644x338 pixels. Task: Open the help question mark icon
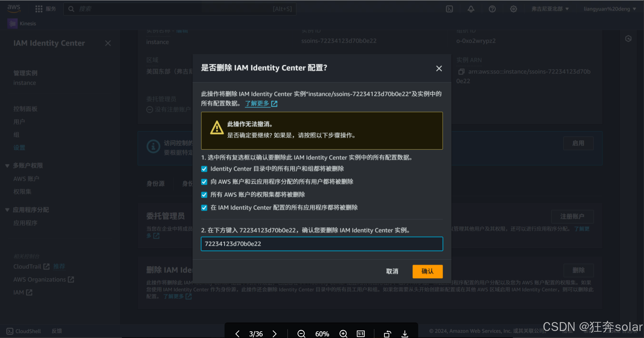pyautogui.click(x=492, y=9)
